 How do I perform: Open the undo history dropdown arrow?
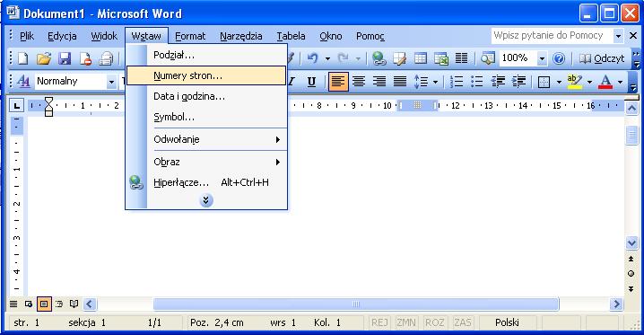pyautogui.click(x=327, y=58)
